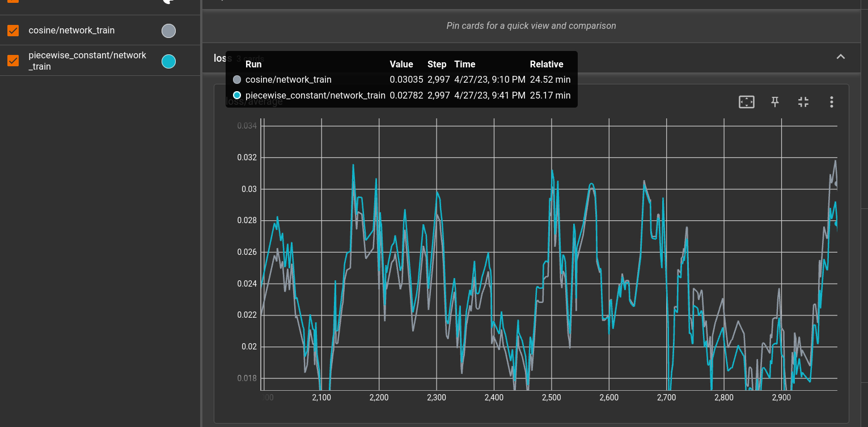Viewport: 868px width, 427px height.
Task: Select the cosine/network_train label in the sidebar
Action: coord(71,31)
